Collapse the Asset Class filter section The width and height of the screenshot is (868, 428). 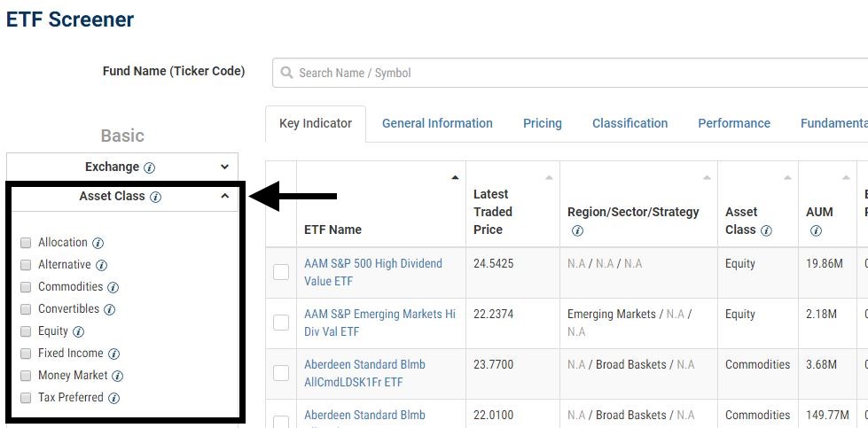pyautogui.click(x=225, y=196)
